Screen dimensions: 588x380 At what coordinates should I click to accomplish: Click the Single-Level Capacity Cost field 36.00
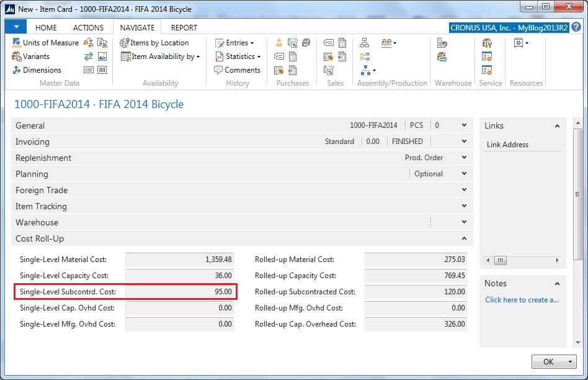point(180,276)
